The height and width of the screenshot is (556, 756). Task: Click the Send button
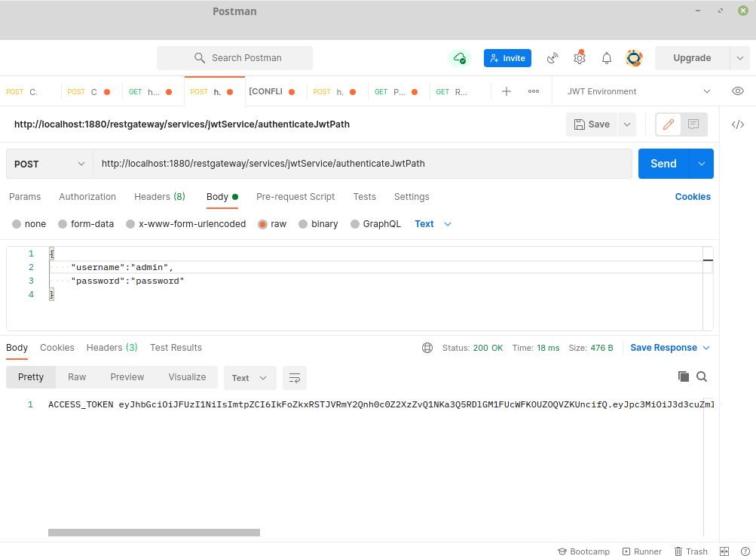pos(663,164)
